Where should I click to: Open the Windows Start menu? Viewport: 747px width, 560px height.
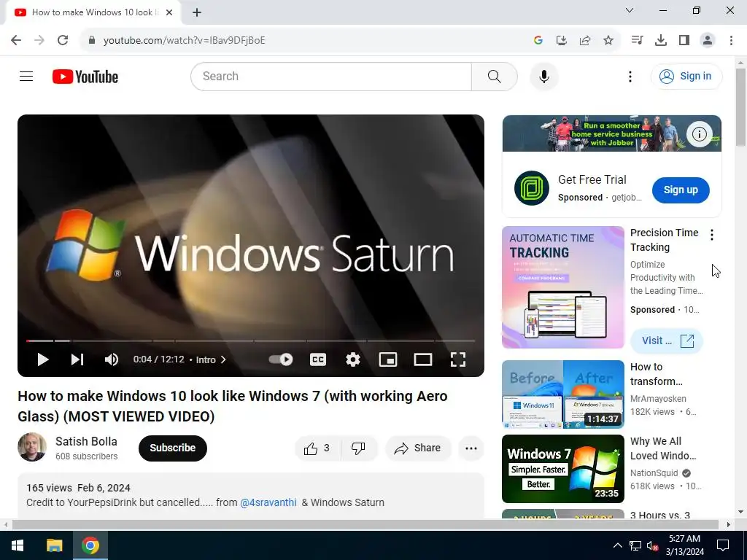click(18, 545)
